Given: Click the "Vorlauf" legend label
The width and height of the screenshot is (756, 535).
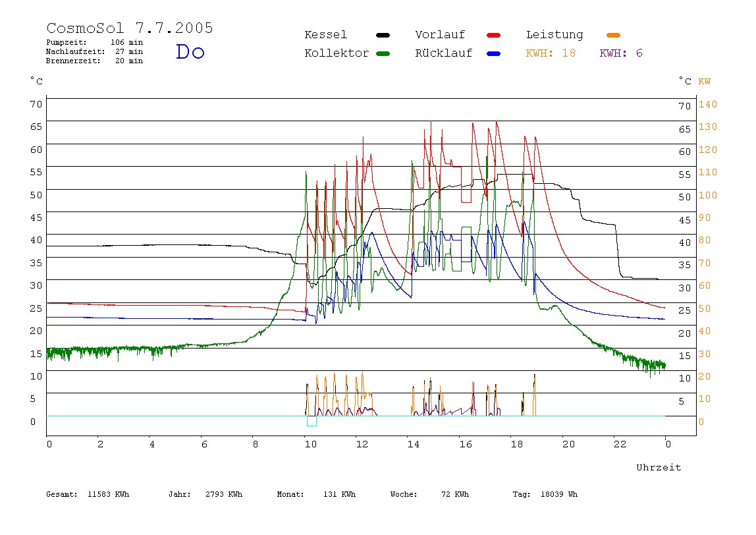Looking at the screenshot, I should pyautogui.click(x=440, y=35).
